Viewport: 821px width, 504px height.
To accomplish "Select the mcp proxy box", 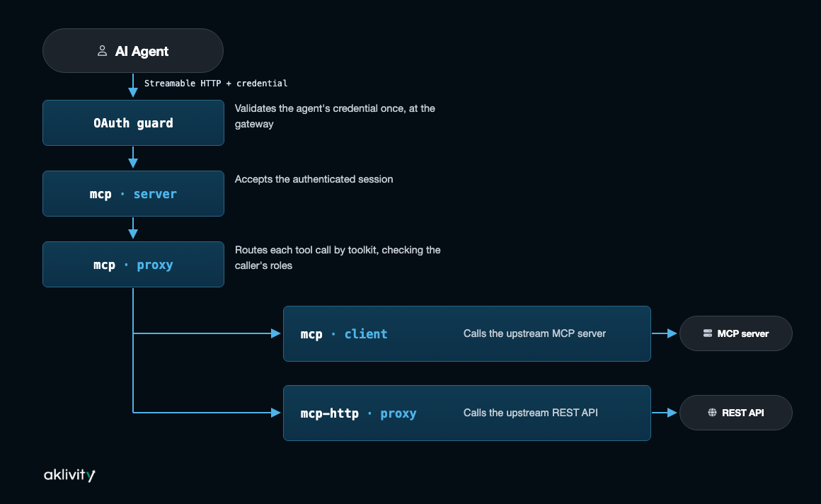I will [x=134, y=265].
